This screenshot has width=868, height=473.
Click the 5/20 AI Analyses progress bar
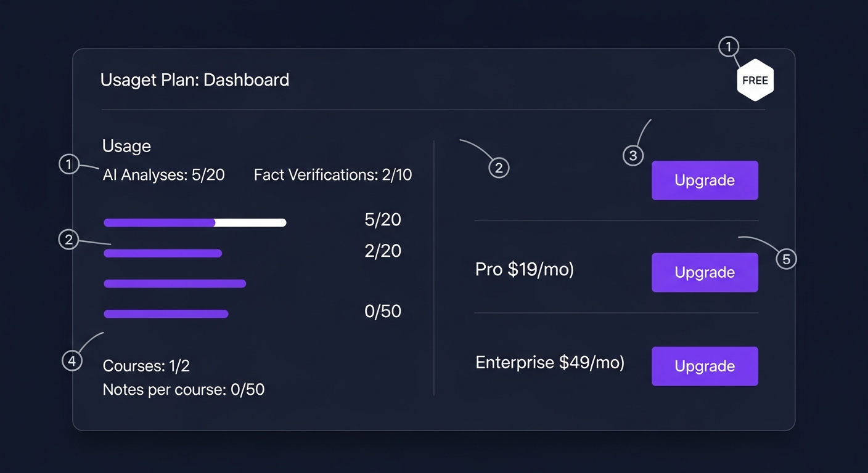(x=195, y=222)
